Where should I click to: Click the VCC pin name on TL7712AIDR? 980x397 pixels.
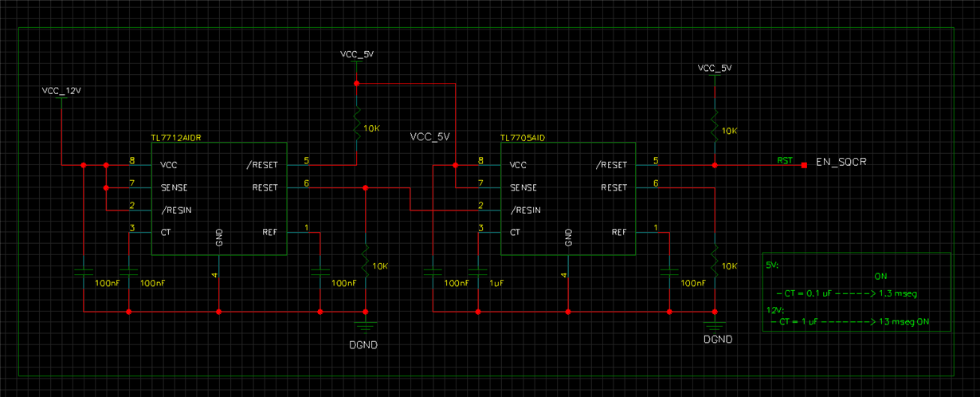pos(169,166)
